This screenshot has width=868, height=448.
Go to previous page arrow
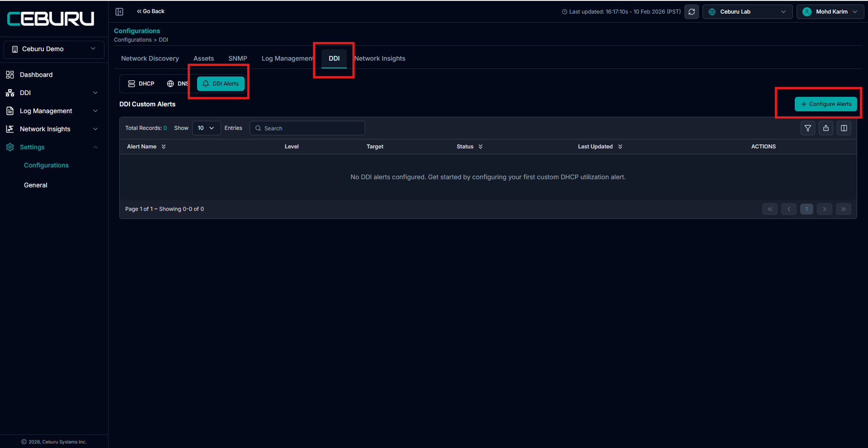coord(789,209)
